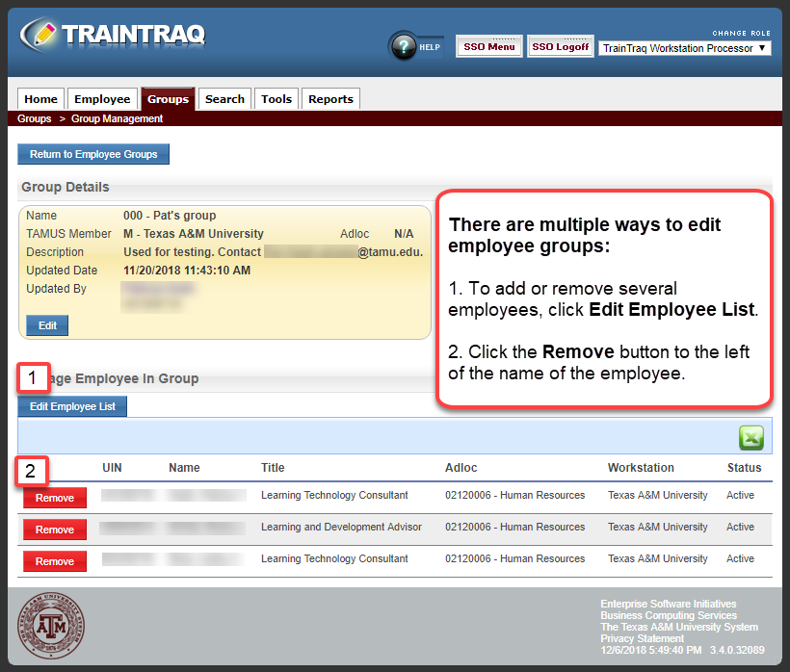Go to the Tools tab
Screen dimensions: 790x672
(x=276, y=98)
